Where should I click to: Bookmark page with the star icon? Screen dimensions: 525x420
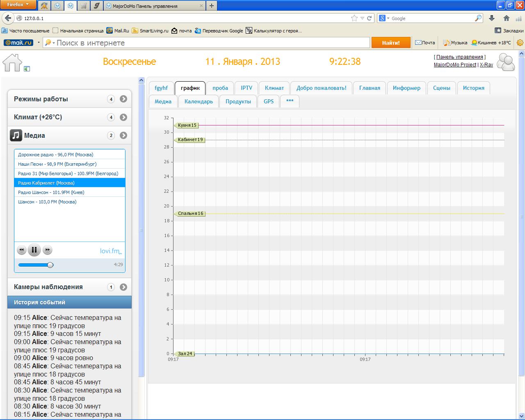coord(354,18)
